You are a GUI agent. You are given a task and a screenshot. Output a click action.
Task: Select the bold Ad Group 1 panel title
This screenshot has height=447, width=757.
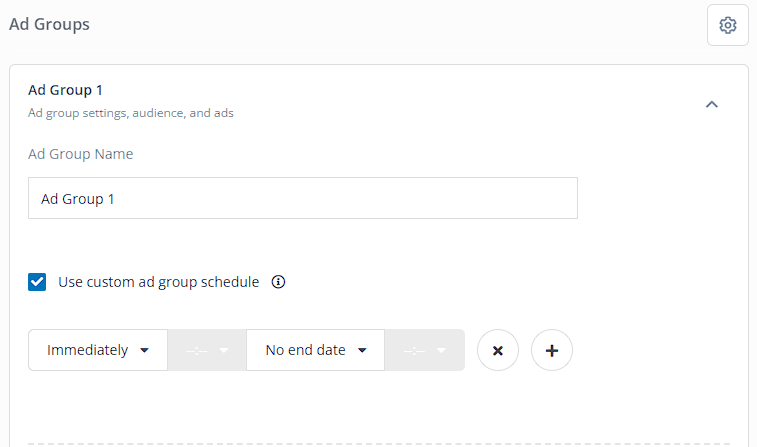click(65, 90)
